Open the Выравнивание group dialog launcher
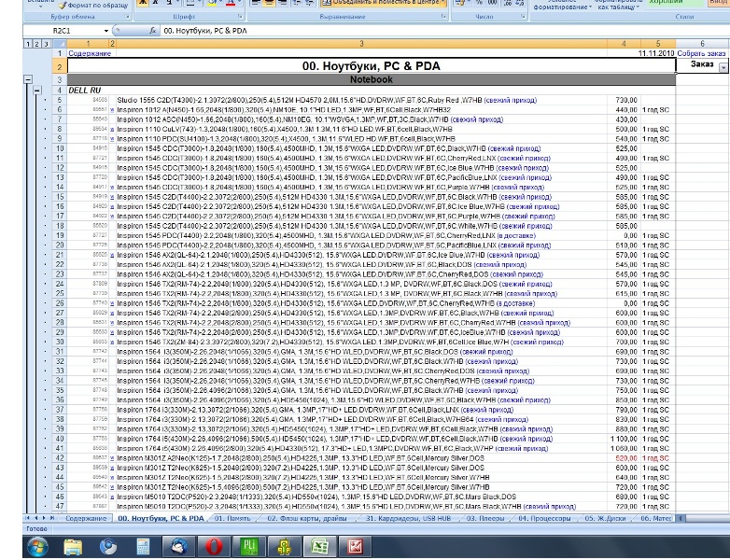The height and width of the screenshot is (560, 730). [x=443, y=17]
